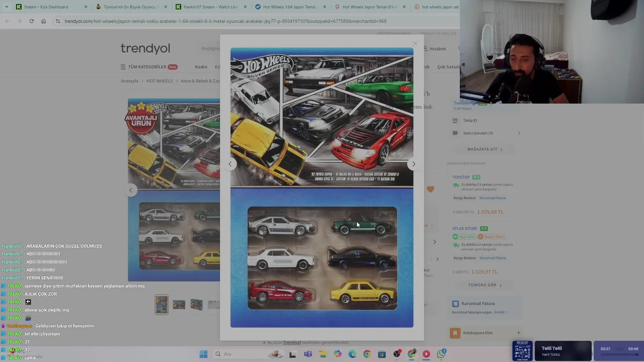Open browser tab search dropdown
The image size is (644, 362).
pos(7,7)
